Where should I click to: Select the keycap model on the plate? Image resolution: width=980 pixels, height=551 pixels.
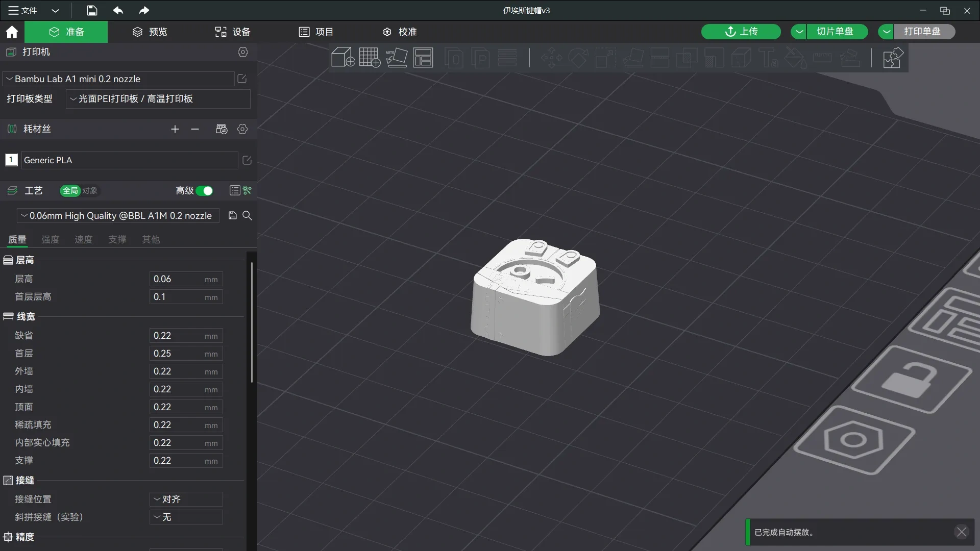pyautogui.click(x=535, y=297)
